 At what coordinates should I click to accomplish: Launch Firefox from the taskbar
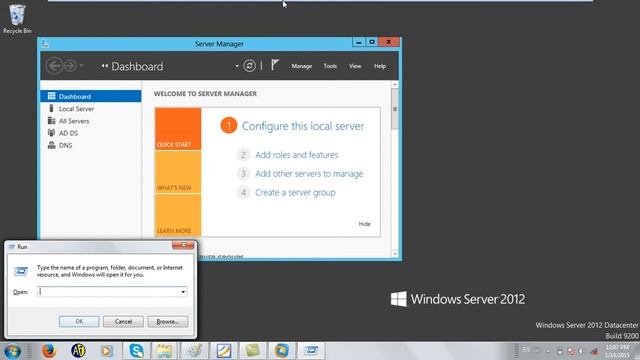click(x=49, y=351)
